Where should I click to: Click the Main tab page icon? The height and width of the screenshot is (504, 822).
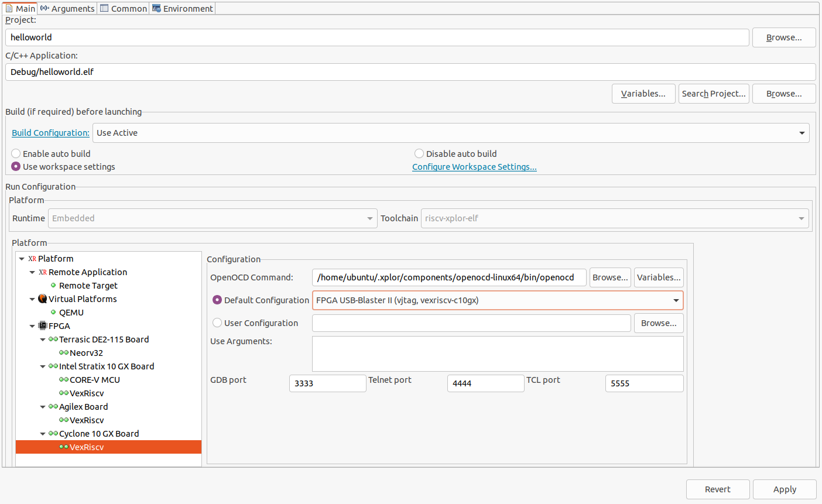pos(9,8)
